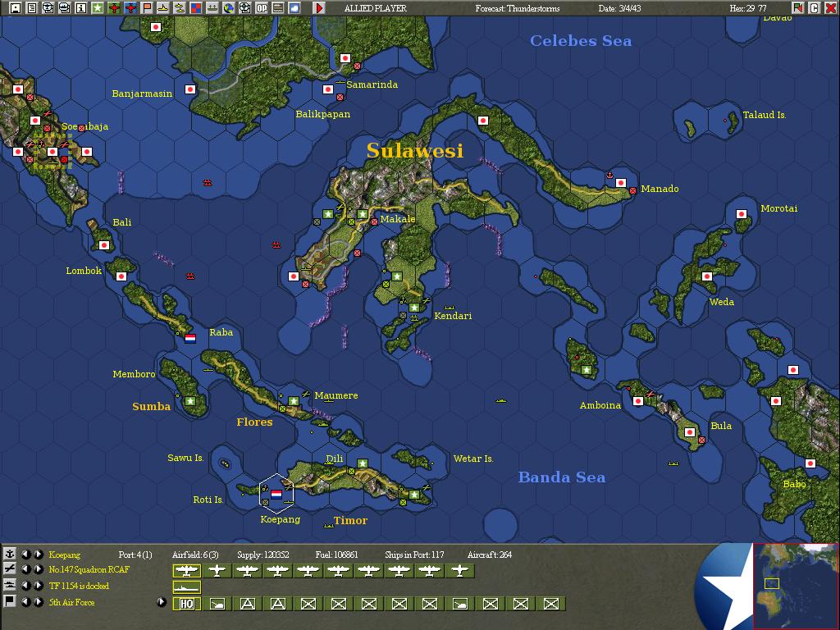Viewport: 840px width, 630px height.
Task: Open Koepang base name label in bottom panel
Action: pos(64,555)
